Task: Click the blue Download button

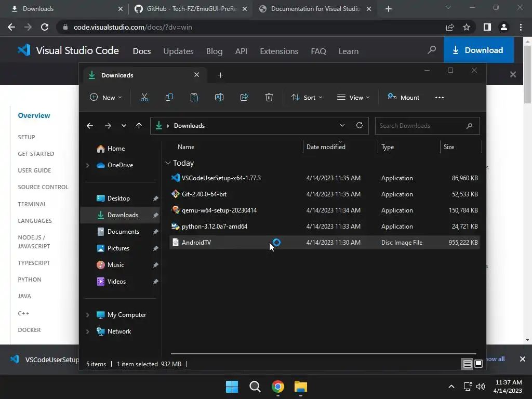Action: [478, 50]
